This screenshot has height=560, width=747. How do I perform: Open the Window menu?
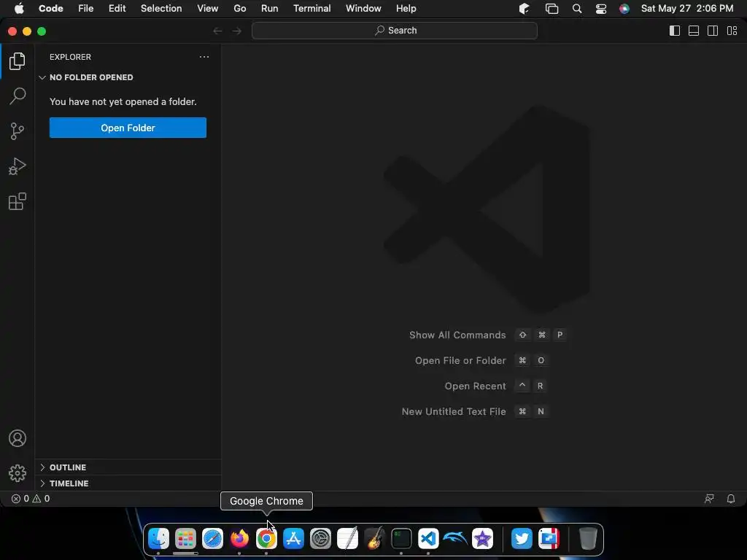[x=363, y=9]
